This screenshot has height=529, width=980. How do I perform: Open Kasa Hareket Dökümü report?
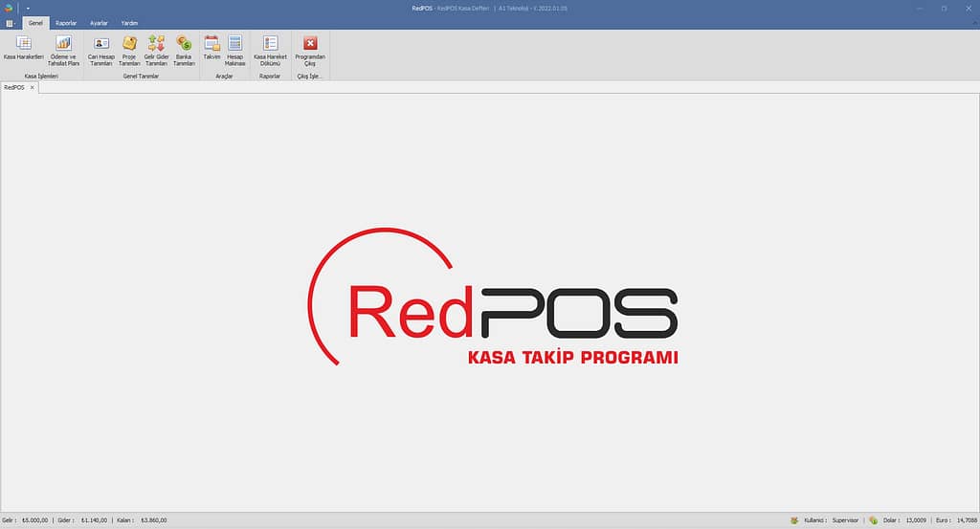(x=270, y=51)
